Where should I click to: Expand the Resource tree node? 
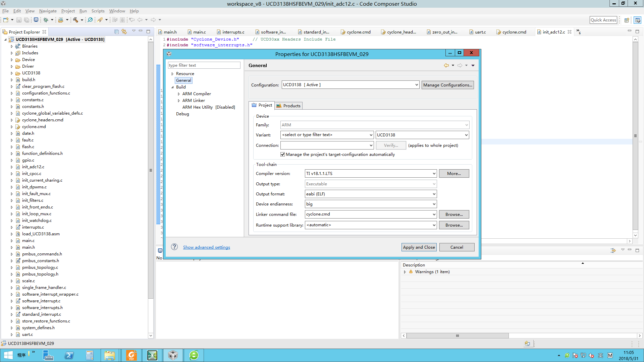coord(172,74)
